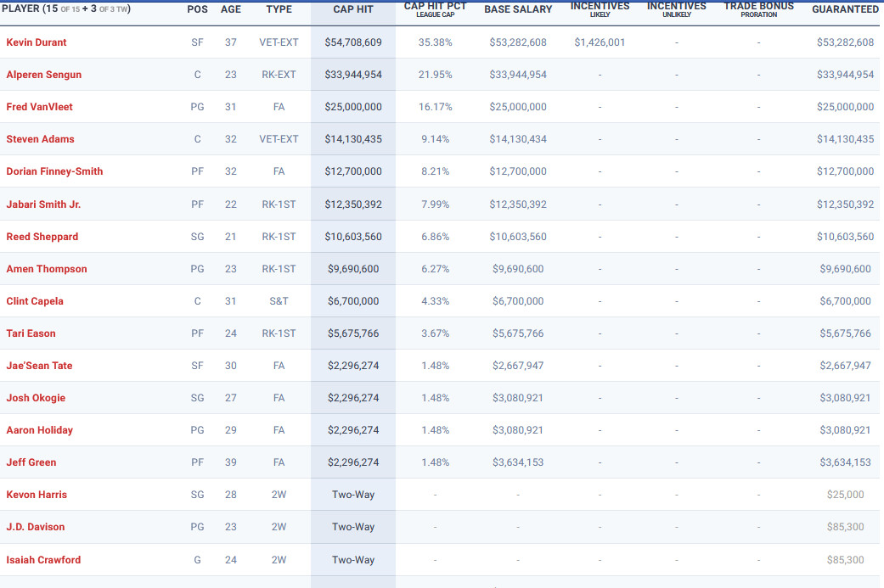Sort by INCENTIVES LIKELY column header
884x588 pixels.
(x=600, y=9)
